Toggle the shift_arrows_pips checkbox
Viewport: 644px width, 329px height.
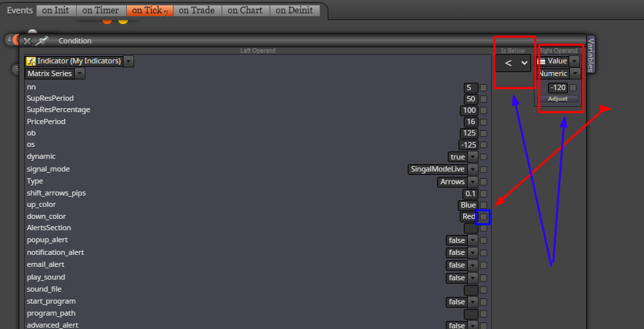483,194
